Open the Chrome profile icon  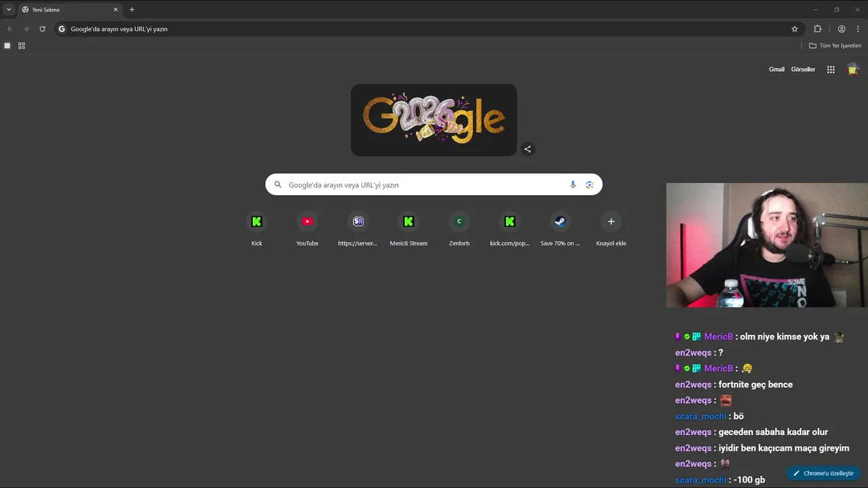pos(842,29)
